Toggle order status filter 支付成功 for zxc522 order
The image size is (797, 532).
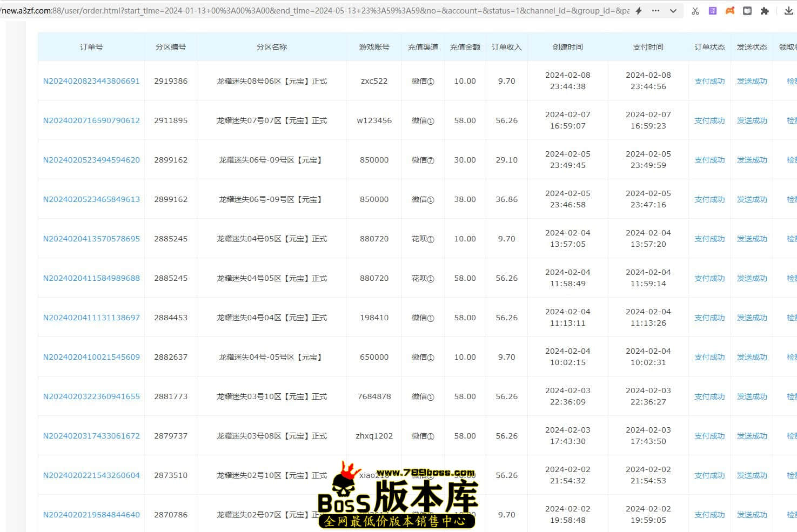tap(709, 81)
